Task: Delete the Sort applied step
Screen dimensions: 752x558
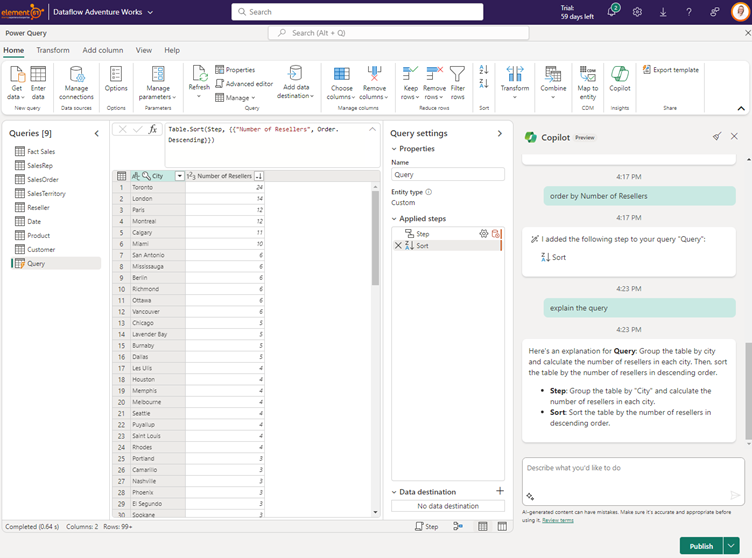Action: [x=398, y=245]
